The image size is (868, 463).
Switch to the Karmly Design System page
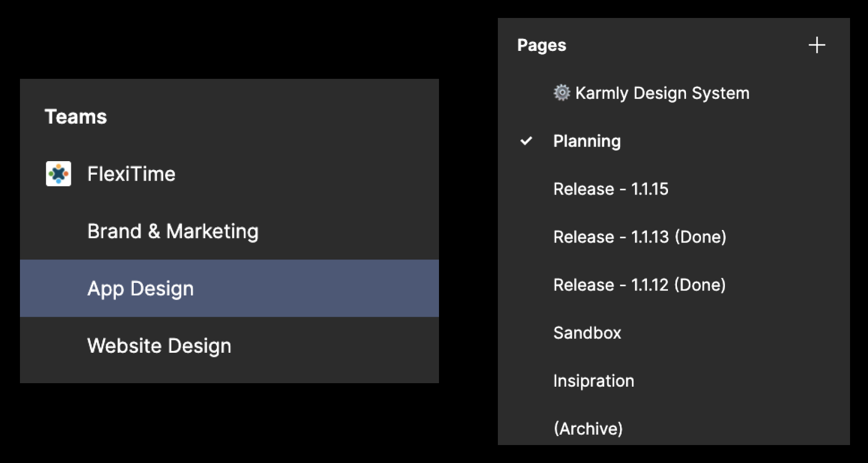(662, 93)
